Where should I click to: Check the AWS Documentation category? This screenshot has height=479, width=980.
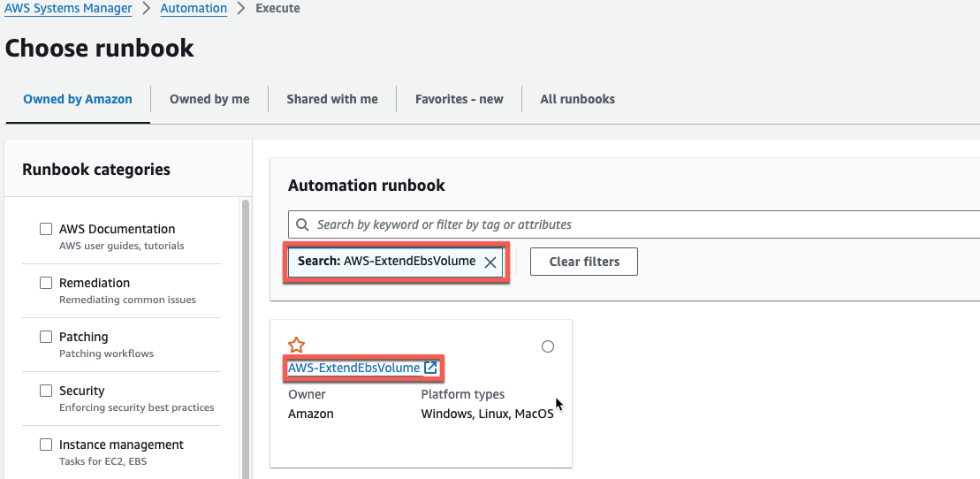point(46,229)
